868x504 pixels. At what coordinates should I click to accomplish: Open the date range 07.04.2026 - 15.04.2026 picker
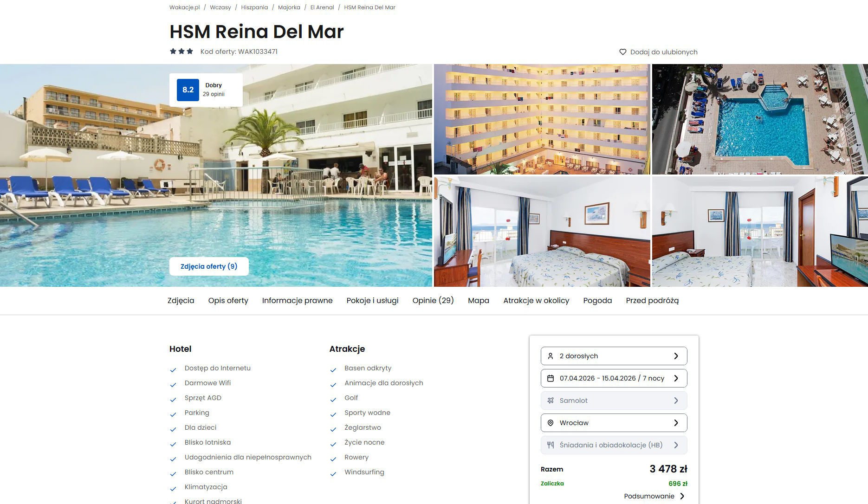(x=614, y=378)
